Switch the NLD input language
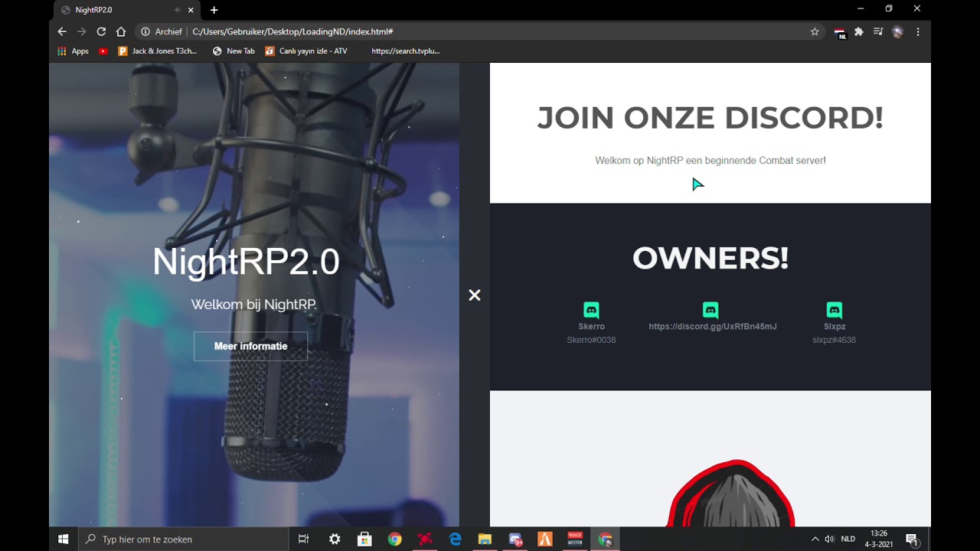 (x=848, y=539)
